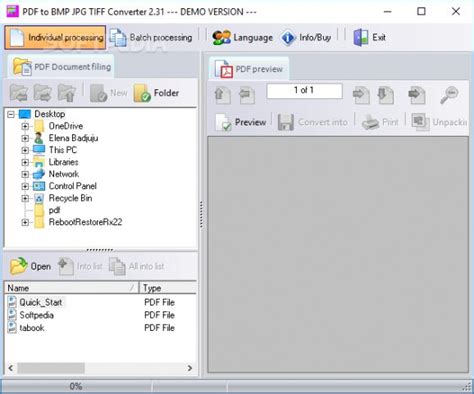Select the PDF Document filing tab
This screenshot has width=474, height=394.
coord(61,67)
